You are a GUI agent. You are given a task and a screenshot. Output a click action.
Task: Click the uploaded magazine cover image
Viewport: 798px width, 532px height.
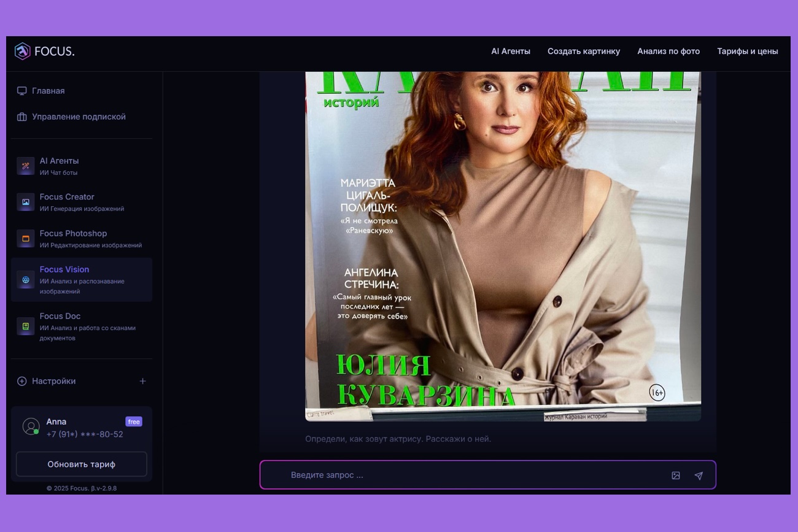[x=503, y=245]
